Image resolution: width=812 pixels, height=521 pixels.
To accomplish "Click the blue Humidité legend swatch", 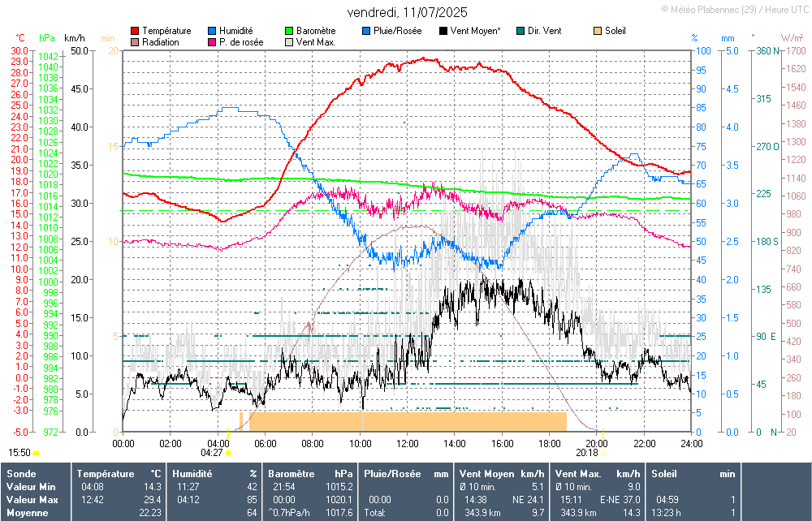I will click(x=212, y=31).
